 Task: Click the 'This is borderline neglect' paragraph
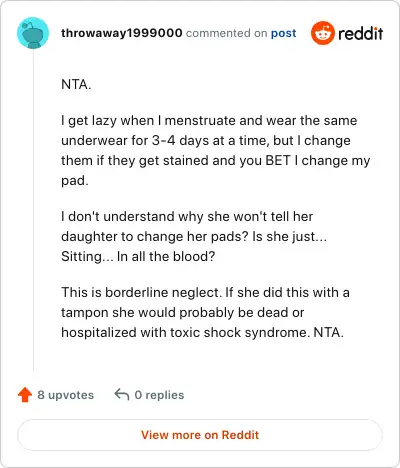click(205, 312)
